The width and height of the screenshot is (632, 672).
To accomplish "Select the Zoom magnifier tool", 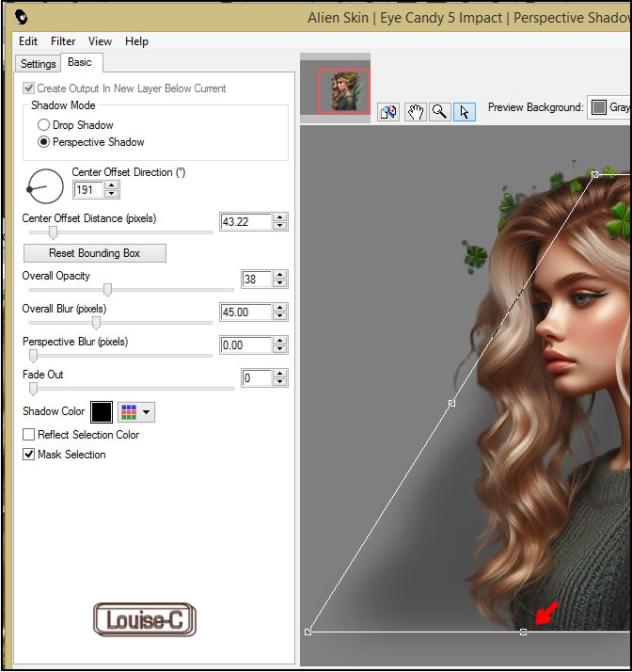I will pos(440,112).
